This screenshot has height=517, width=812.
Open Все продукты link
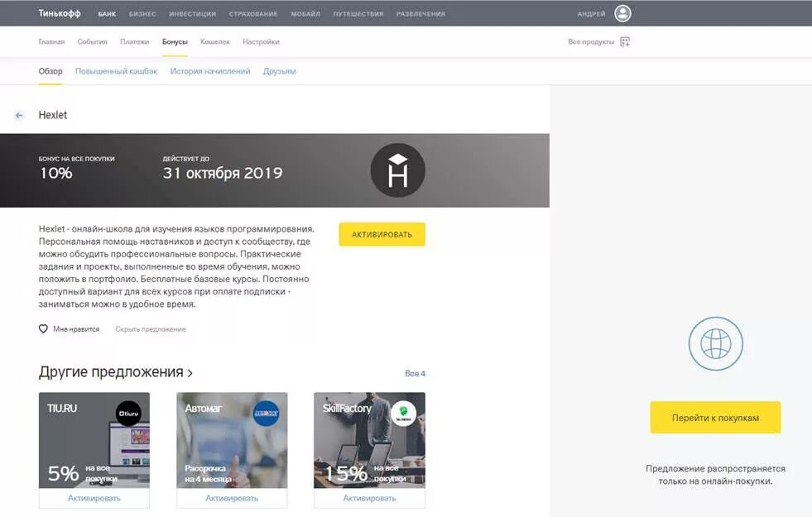click(x=591, y=42)
